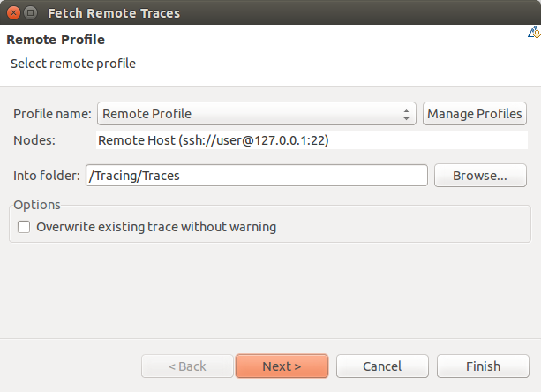
Task: Click the Into folder label
Action: (47, 176)
